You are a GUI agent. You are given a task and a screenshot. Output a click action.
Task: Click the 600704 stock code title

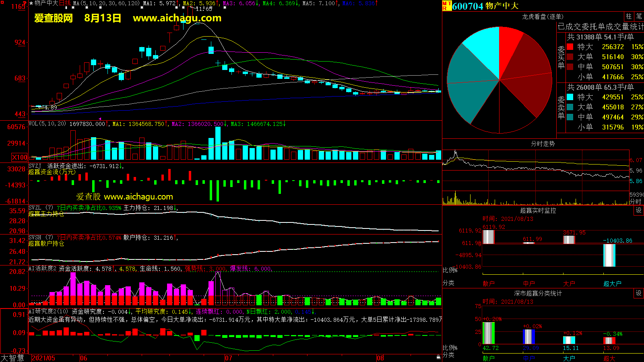pyautogui.click(x=467, y=6)
